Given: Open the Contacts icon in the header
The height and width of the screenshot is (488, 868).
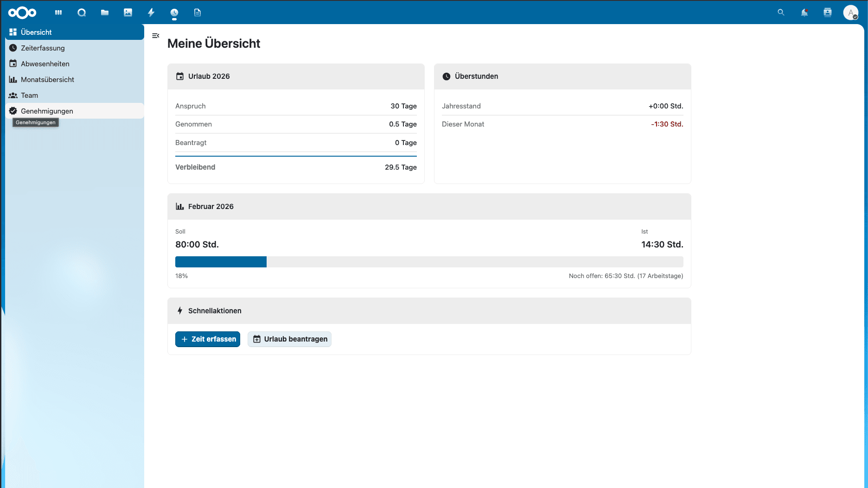Looking at the screenshot, I should click(x=828, y=13).
